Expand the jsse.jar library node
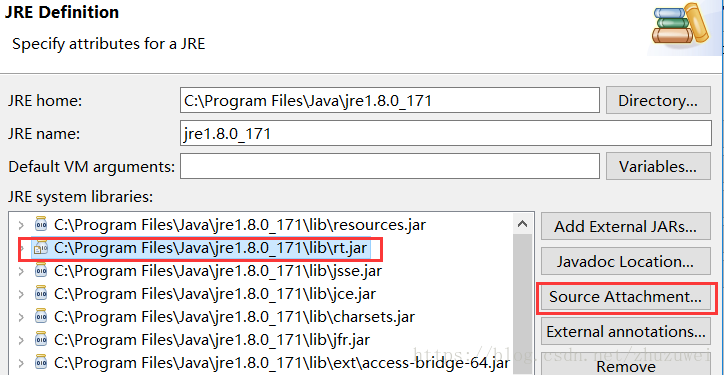Screen dimensions: 724x375 [x=20, y=271]
